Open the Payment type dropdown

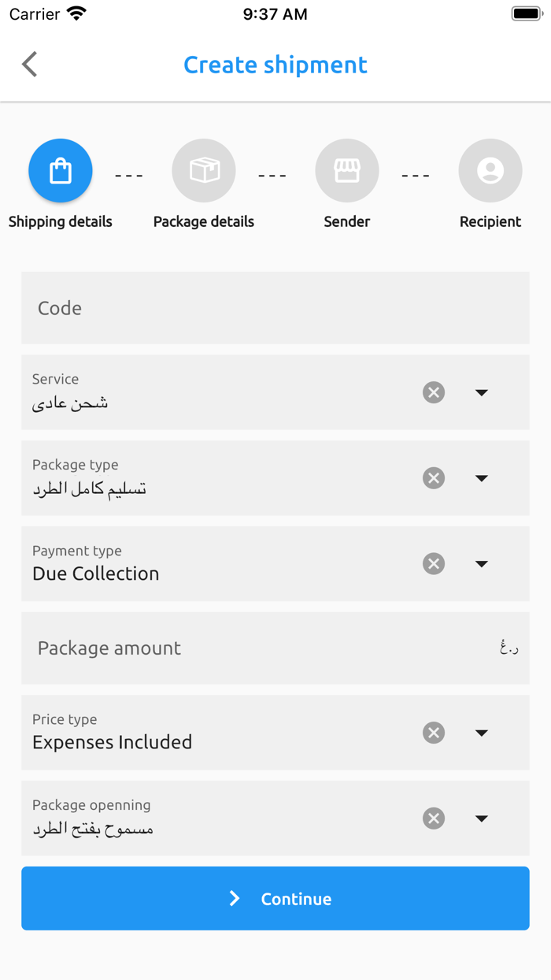pyautogui.click(x=481, y=564)
